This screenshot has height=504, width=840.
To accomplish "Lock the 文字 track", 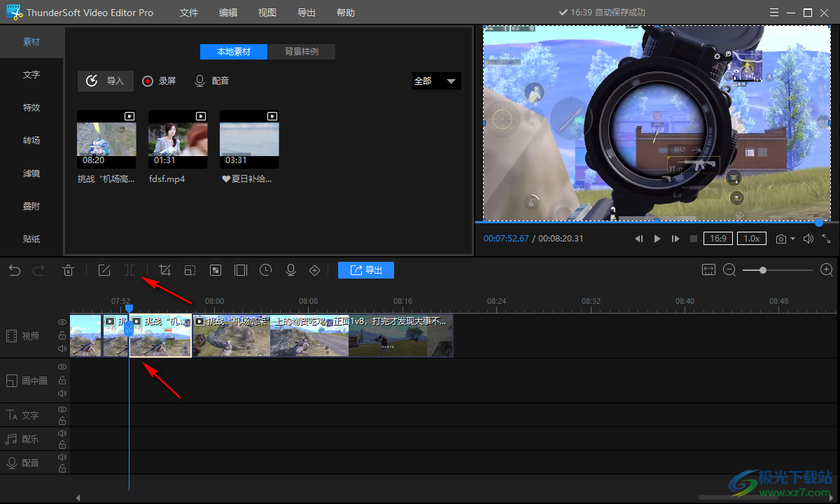I will pos(62,421).
